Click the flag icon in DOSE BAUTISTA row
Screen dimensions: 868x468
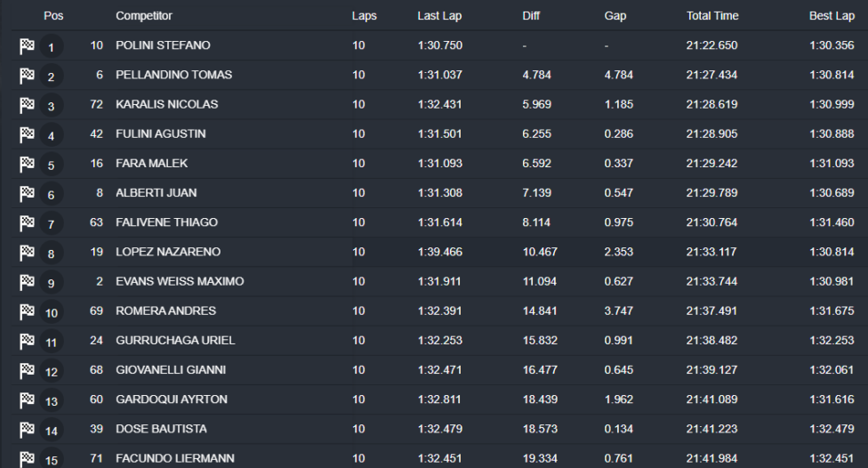(27, 429)
